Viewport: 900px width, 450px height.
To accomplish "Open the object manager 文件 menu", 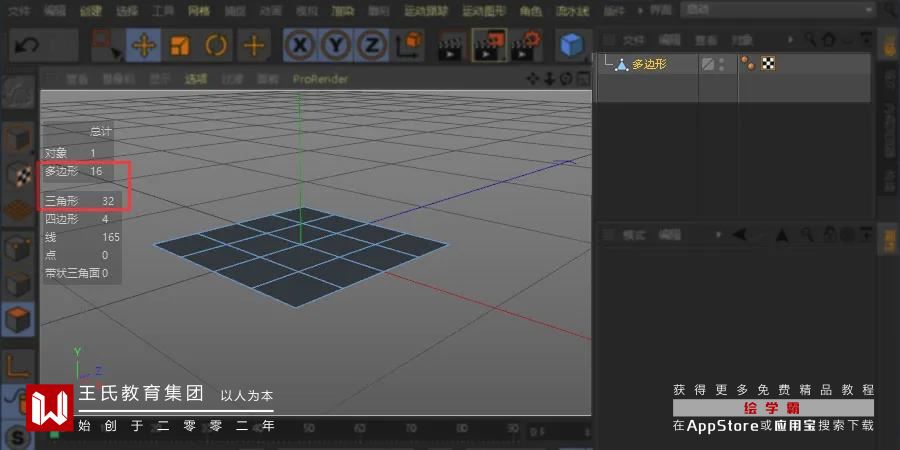I will pyautogui.click(x=634, y=40).
